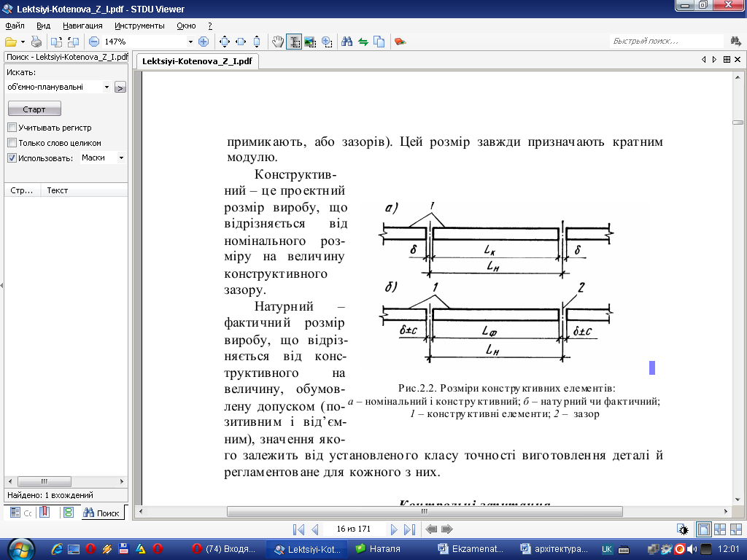The height and width of the screenshot is (560, 747).
Task: Focus the quick search input field
Action: pos(666,42)
